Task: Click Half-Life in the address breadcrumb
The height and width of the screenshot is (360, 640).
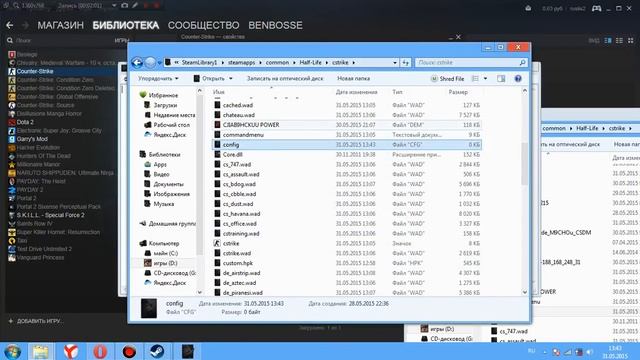Action: (310, 62)
